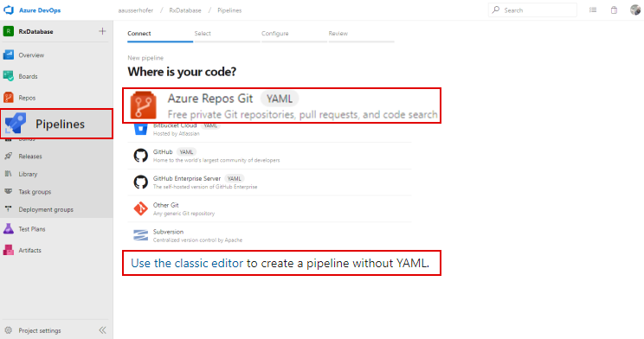Click the GitHub octocat icon
Image resolution: width=644 pixels, height=339 pixels.
point(141,156)
